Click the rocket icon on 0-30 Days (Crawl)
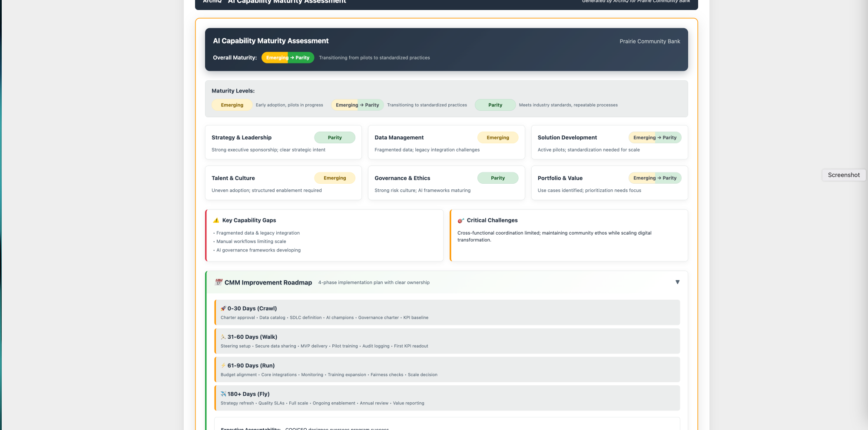 (223, 308)
